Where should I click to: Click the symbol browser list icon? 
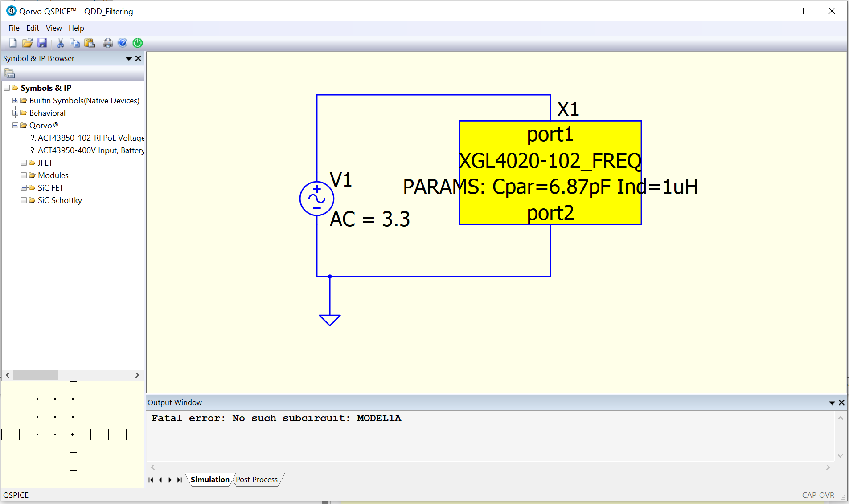(x=9, y=73)
